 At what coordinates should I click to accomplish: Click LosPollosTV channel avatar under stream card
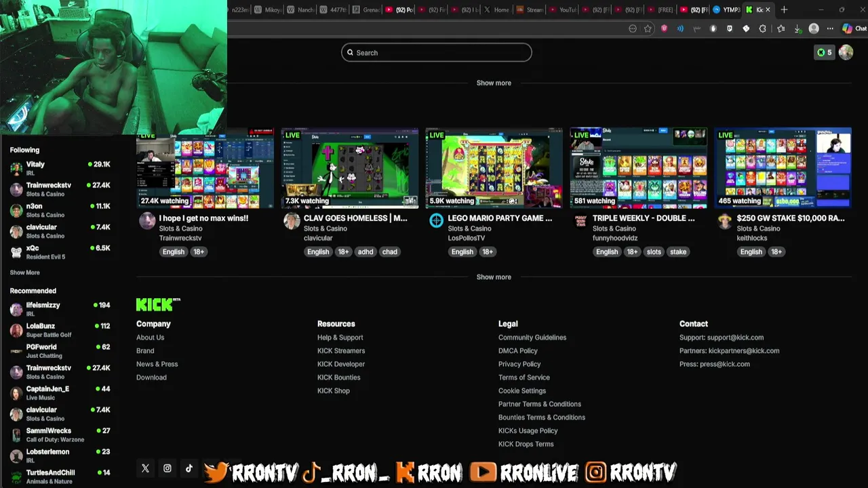[x=436, y=221]
